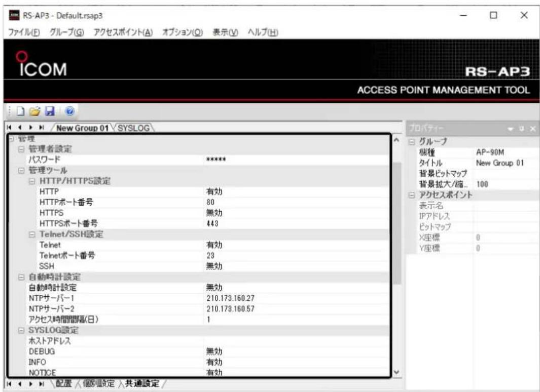
Task: Jump to first bottom tab arrow
Action: point(9,383)
